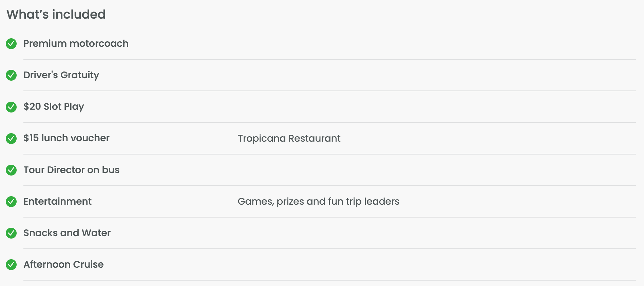Click the Tropicana Restaurant description
The image size is (644, 286).
click(289, 139)
